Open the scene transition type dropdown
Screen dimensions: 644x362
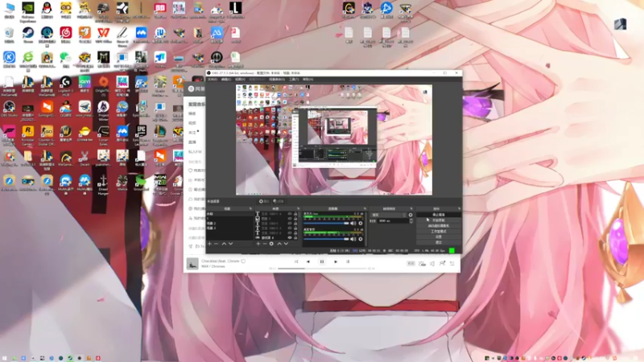(x=389, y=215)
